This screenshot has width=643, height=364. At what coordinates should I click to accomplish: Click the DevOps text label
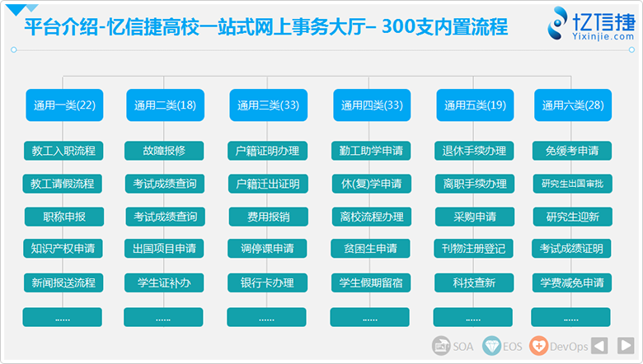pyautogui.click(x=569, y=347)
